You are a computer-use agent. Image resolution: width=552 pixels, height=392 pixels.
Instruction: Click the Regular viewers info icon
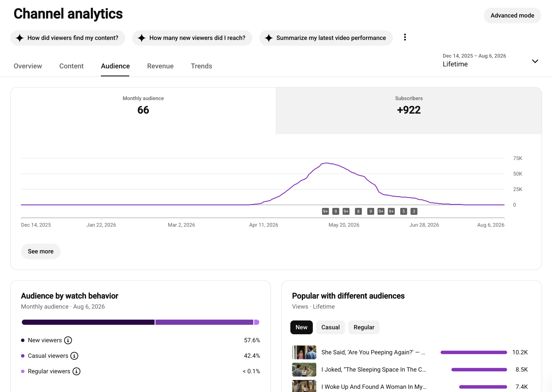click(x=76, y=371)
